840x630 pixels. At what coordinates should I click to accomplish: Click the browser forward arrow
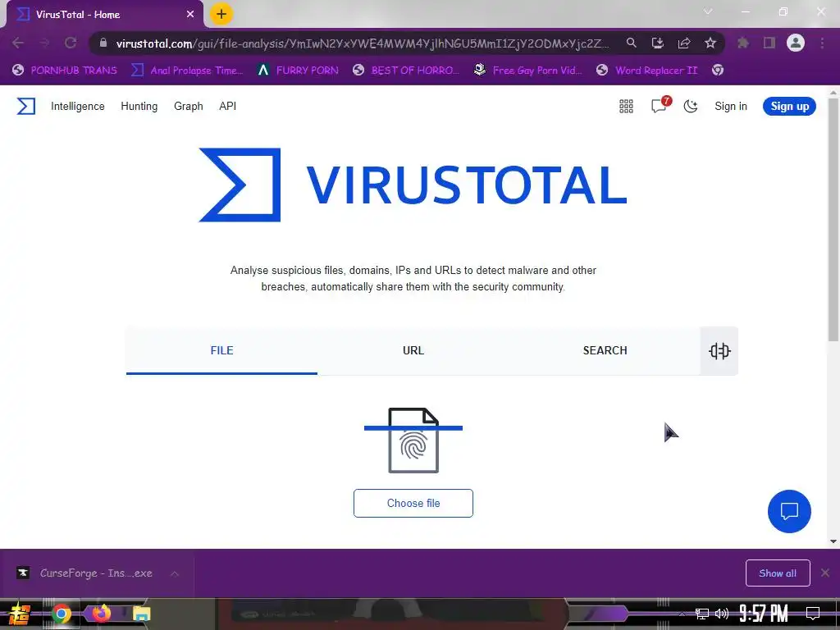tap(44, 43)
